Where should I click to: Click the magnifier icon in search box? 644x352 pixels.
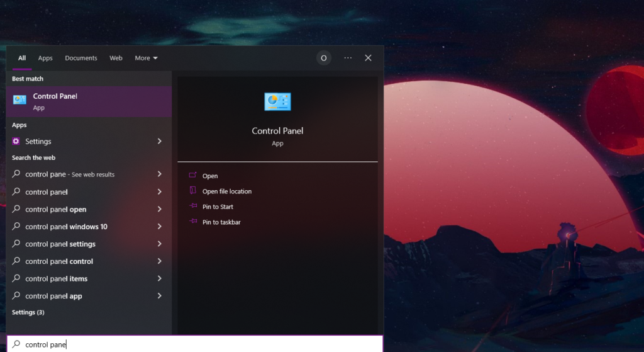coord(16,344)
